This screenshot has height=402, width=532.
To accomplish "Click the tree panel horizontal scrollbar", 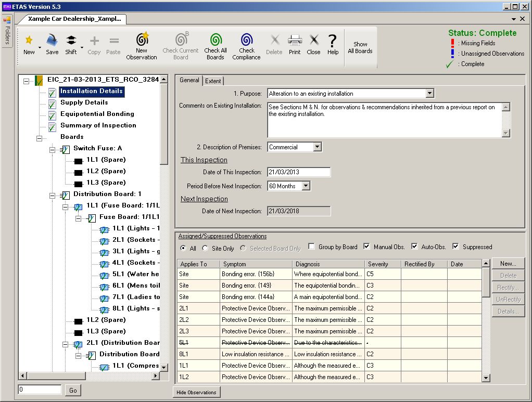I will pos(89,375).
